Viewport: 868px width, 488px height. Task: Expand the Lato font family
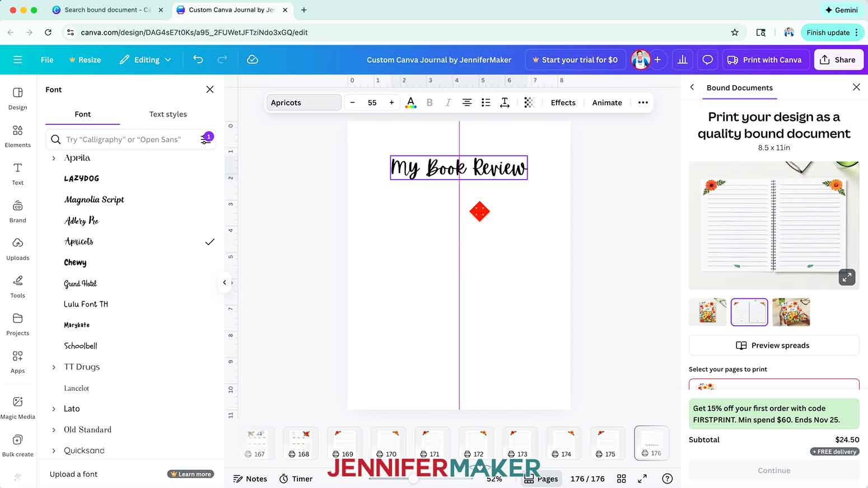click(54, 409)
